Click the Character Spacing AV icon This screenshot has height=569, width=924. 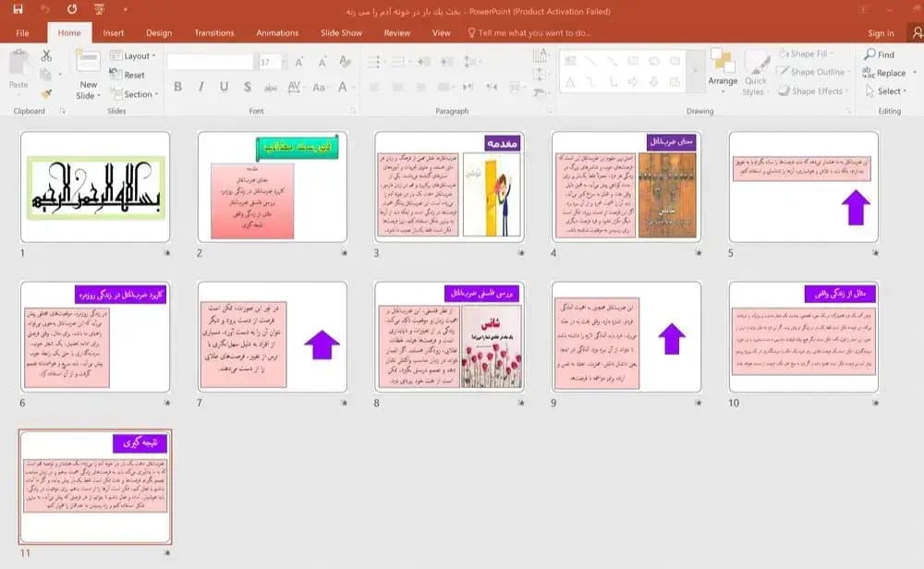pos(294,87)
